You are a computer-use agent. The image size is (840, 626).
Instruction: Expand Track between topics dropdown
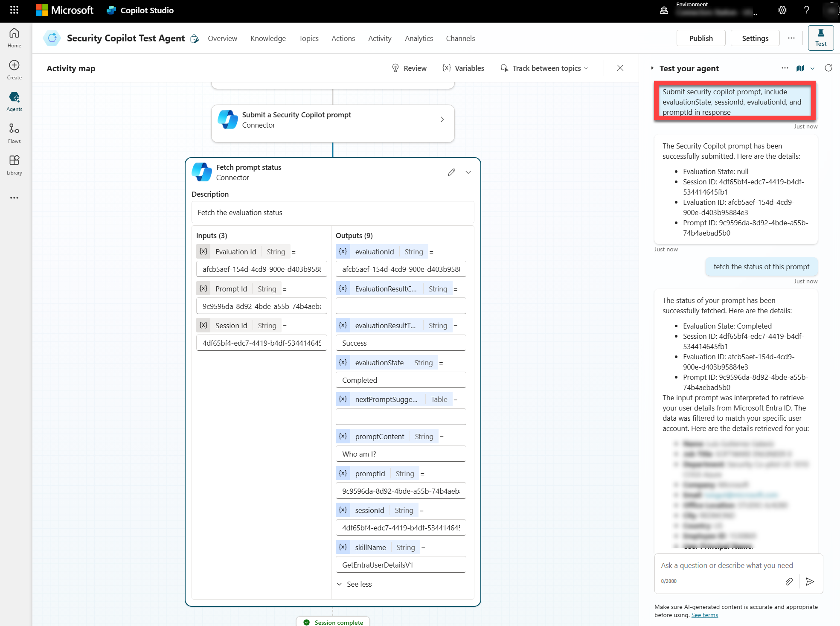pos(546,68)
